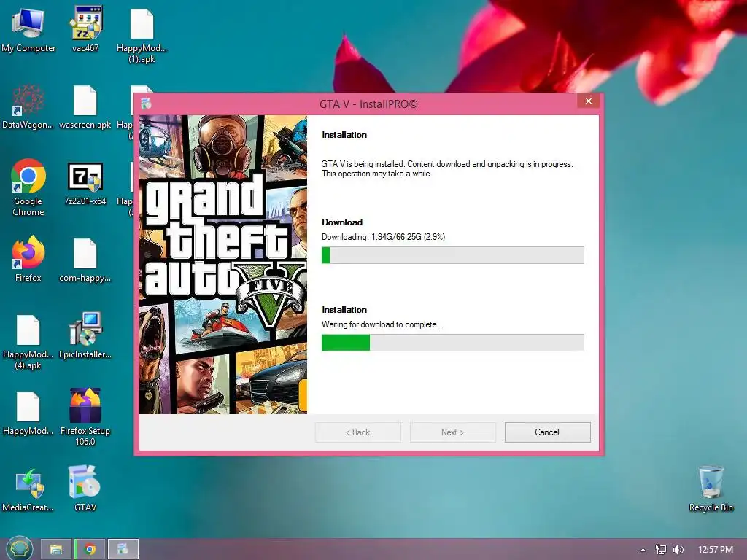Select installer task in taskbar
747x560 pixels.
coord(123,549)
